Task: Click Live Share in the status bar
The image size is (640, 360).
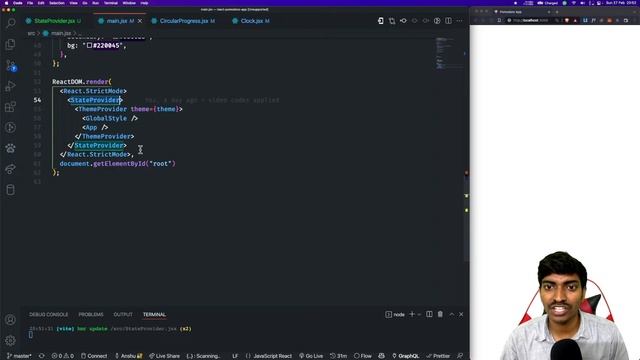Action: 164,356
